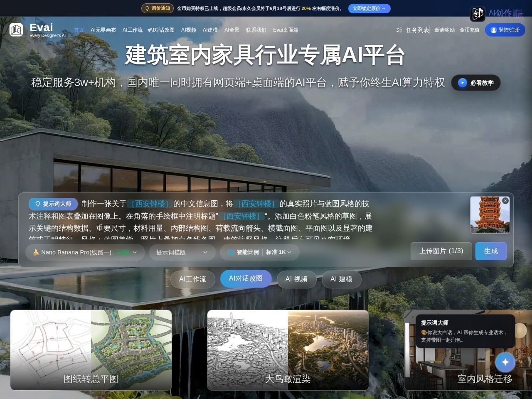532x399 pixels.
Task: Click the blue dot icon beside 智能比例
Action: point(231,252)
